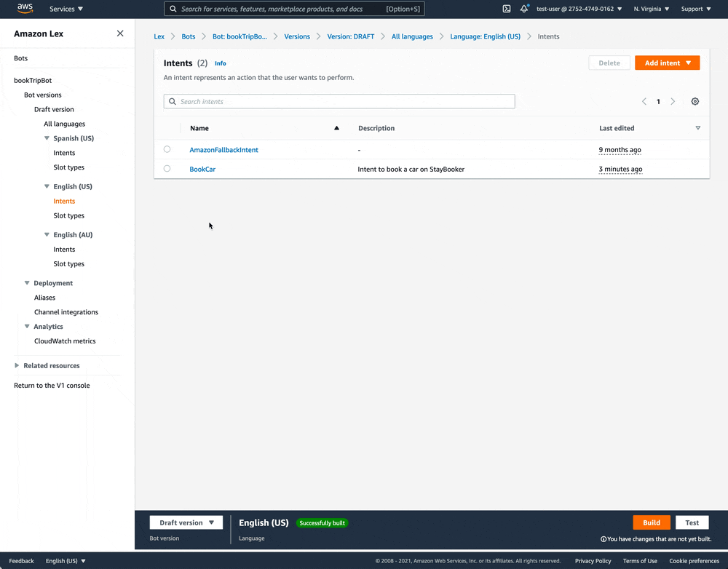Open Bots in the sidebar
Screen dimensions: 728x569
click(21, 58)
